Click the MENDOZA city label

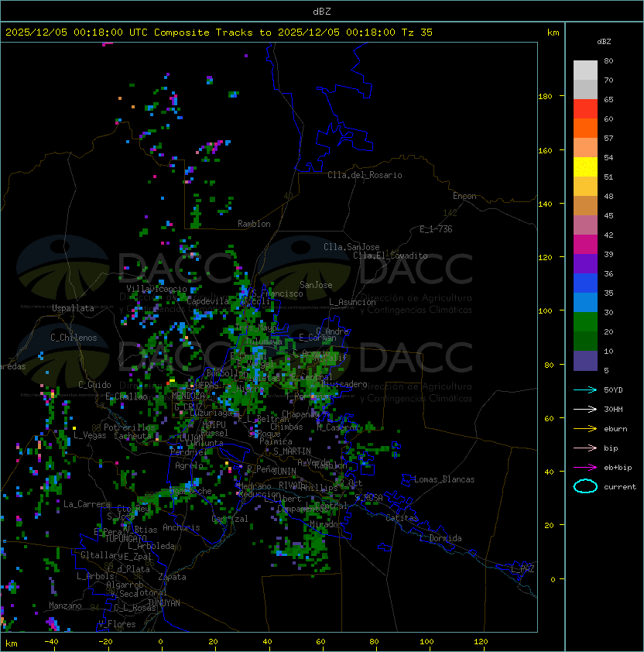tap(188, 396)
